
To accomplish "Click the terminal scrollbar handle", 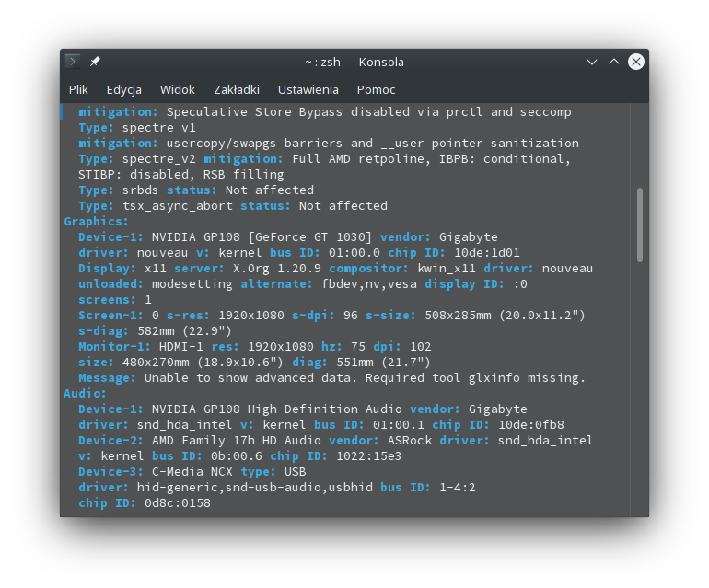I will click(639, 216).
